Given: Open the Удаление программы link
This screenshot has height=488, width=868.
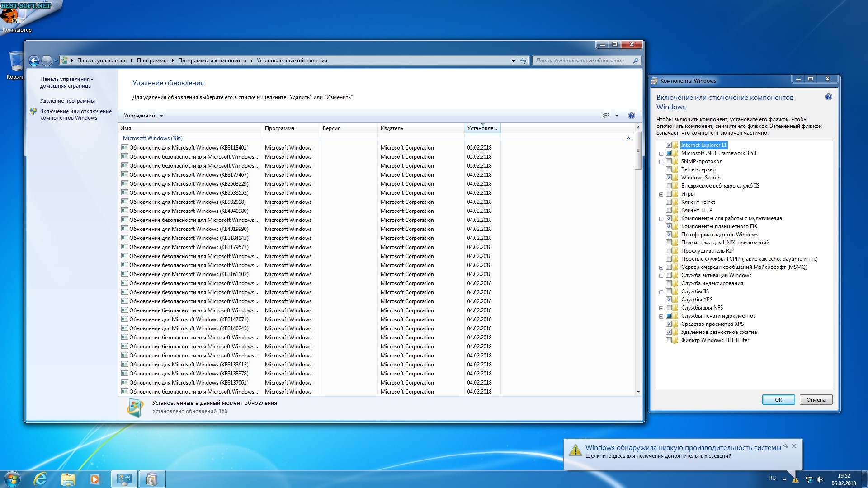Looking at the screenshot, I should [x=67, y=101].
